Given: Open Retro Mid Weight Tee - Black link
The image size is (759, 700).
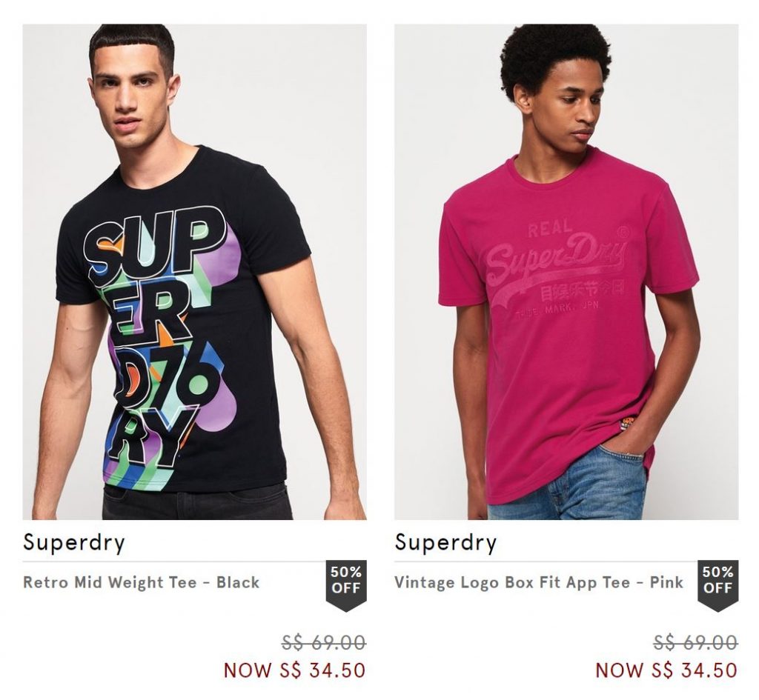Looking at the screenshot, I should 142,582.
